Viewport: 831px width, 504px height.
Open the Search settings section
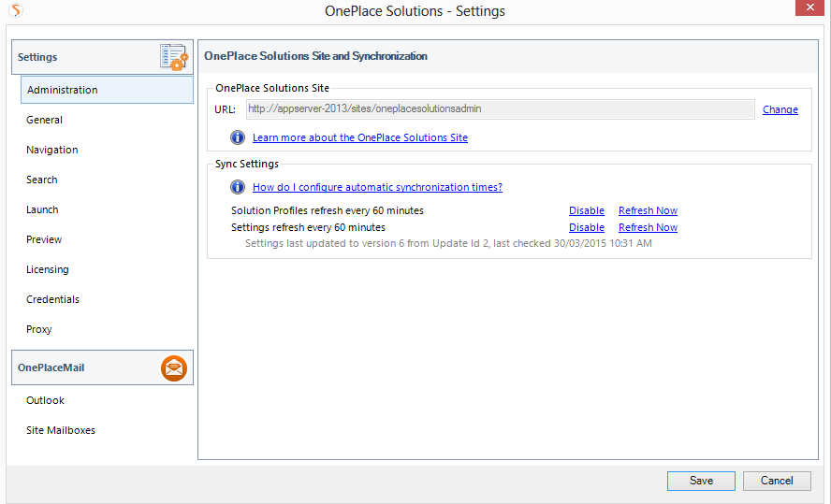(42, 180)
